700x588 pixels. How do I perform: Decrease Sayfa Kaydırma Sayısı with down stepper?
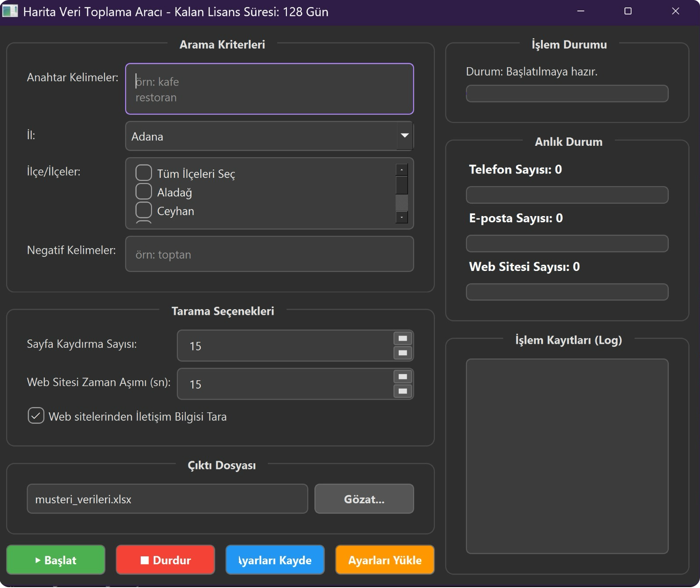(402, 353)
